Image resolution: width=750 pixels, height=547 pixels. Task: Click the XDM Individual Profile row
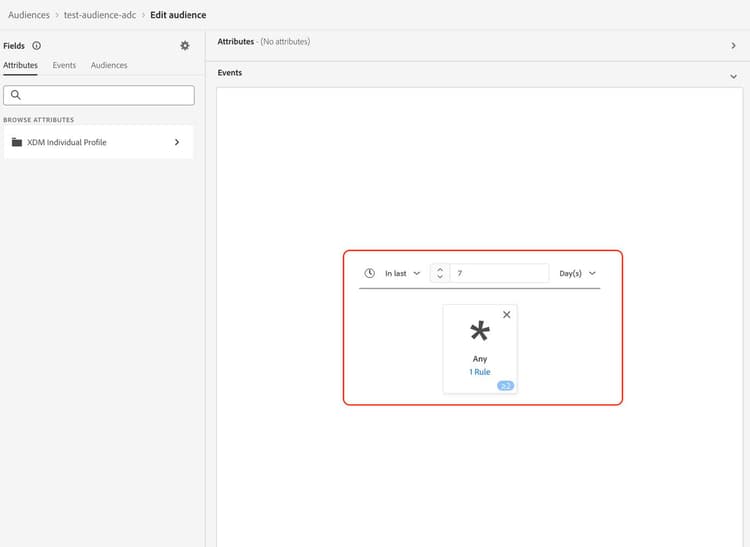pyautogui.click(x=99, y=142)
